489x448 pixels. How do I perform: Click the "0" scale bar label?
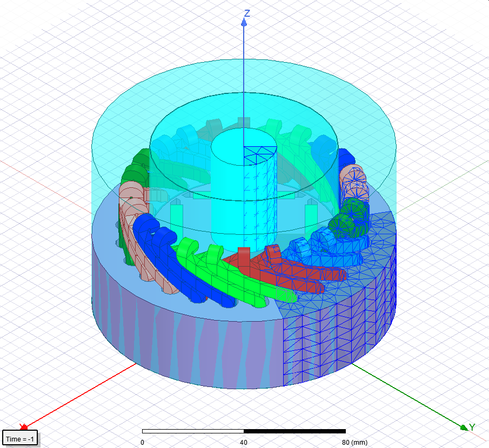(142, 443)
